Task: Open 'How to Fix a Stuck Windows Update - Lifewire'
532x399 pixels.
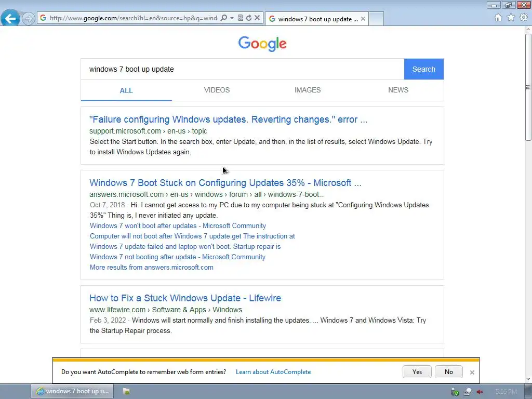Action: (x=185, y=298)
